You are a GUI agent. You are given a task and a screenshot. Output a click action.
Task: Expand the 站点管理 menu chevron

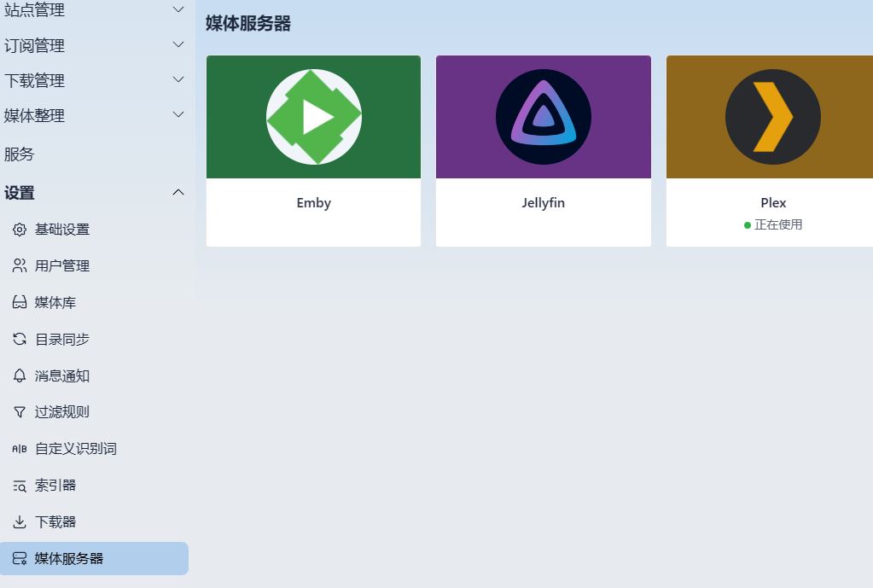tap(178, 9)
